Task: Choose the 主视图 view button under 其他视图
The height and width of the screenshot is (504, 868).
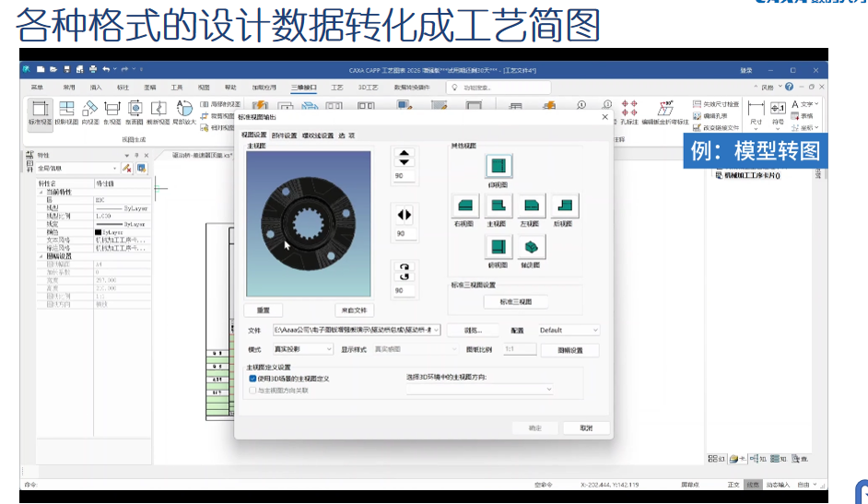Action: click(499, 205)
